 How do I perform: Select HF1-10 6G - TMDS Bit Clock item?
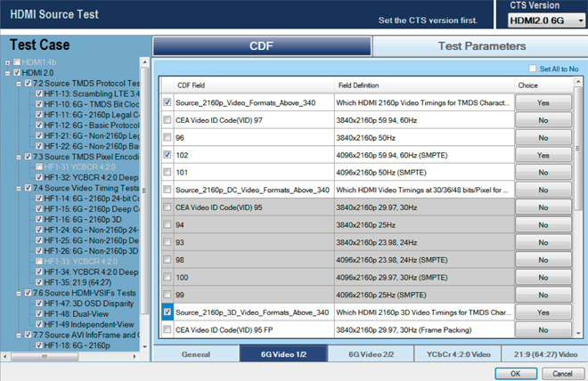pos(92,104)
